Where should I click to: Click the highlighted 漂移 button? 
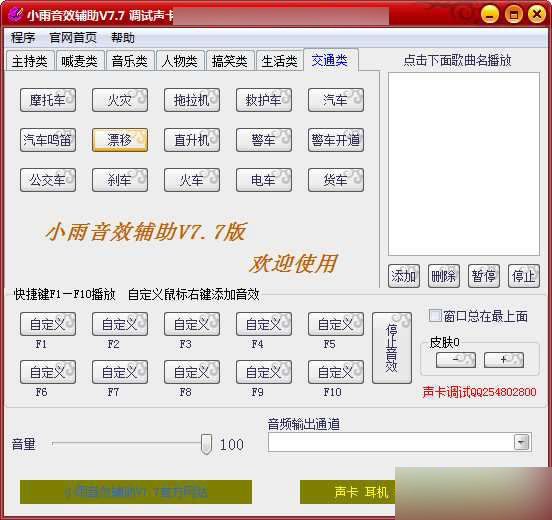(120, 140)
